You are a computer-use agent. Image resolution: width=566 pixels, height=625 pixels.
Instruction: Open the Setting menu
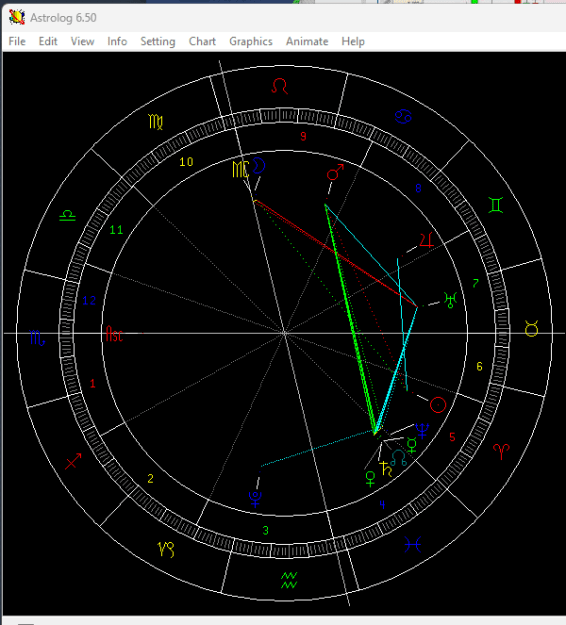pyautogui.click(x=158, y=41)
